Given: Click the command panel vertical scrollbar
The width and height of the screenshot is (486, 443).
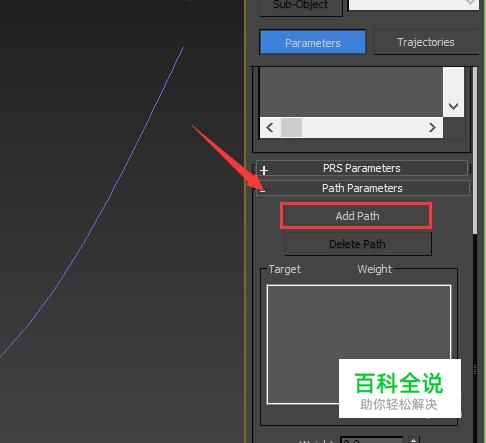Looking at the screenshot, I should click(x=475, y=150).
